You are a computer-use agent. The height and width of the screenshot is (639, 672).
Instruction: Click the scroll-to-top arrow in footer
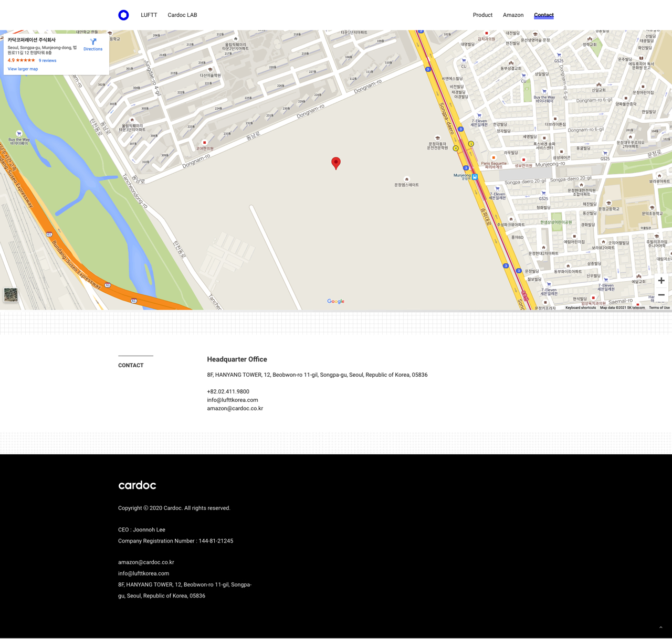pos(661,627)
